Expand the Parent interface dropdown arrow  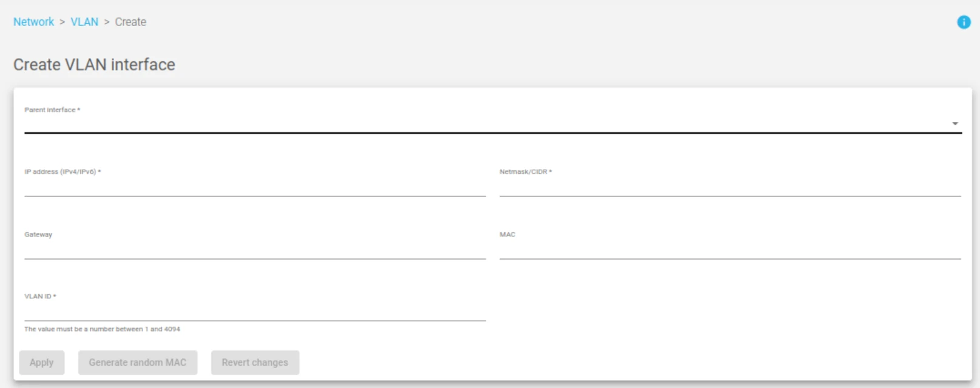[955, 124]
